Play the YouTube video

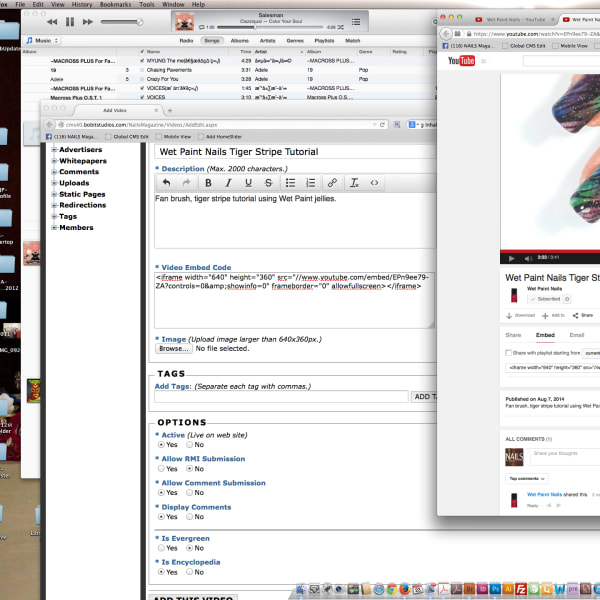coord(512,258)
